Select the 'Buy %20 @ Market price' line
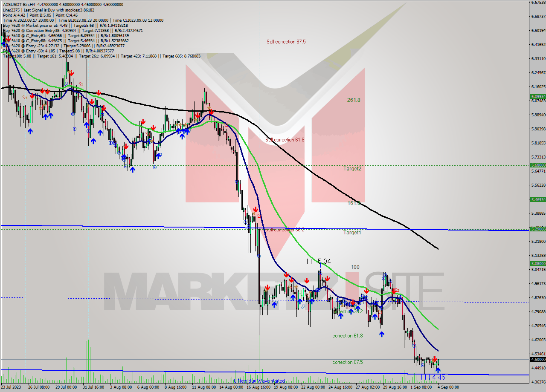The width and height of the screenshot is (546, 392). point(65,25)
